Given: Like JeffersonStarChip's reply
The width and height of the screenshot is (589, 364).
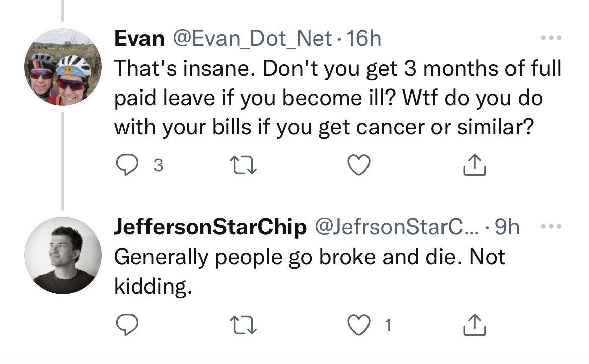Looking at the screenshot, I should 360,326.
